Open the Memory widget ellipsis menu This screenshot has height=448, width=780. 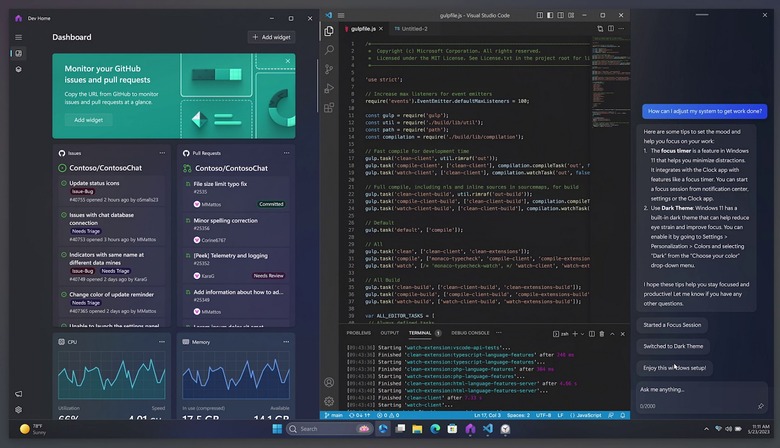286,342
